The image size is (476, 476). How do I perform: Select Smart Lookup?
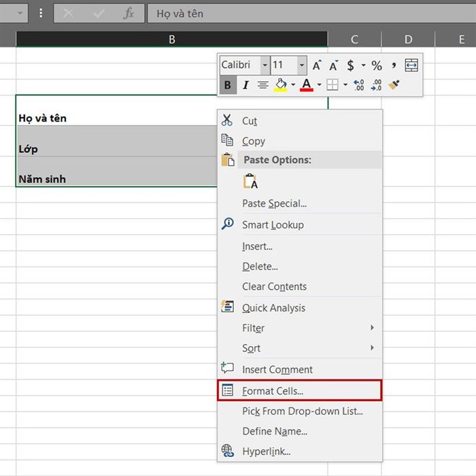(300, 224)
